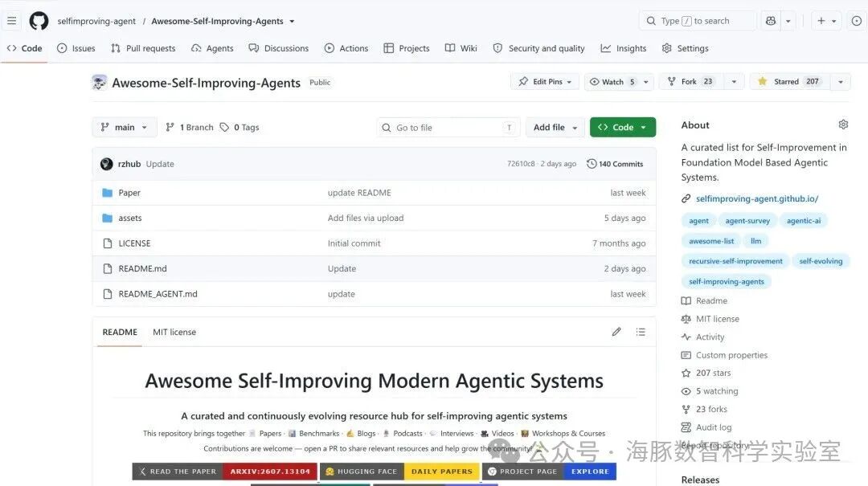
Task: Open Custom properties link
Action: 731,355
